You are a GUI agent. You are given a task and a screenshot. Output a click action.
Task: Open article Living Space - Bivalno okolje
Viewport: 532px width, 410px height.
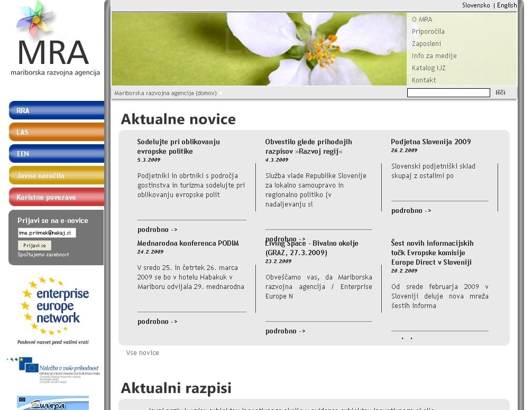pos(311,248)
